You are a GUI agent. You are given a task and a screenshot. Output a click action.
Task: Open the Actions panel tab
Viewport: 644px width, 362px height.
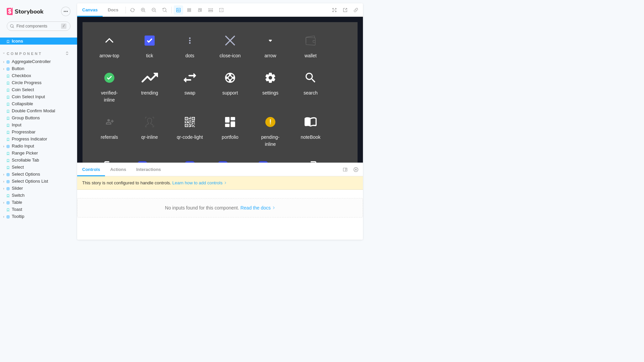coord(118,170)
